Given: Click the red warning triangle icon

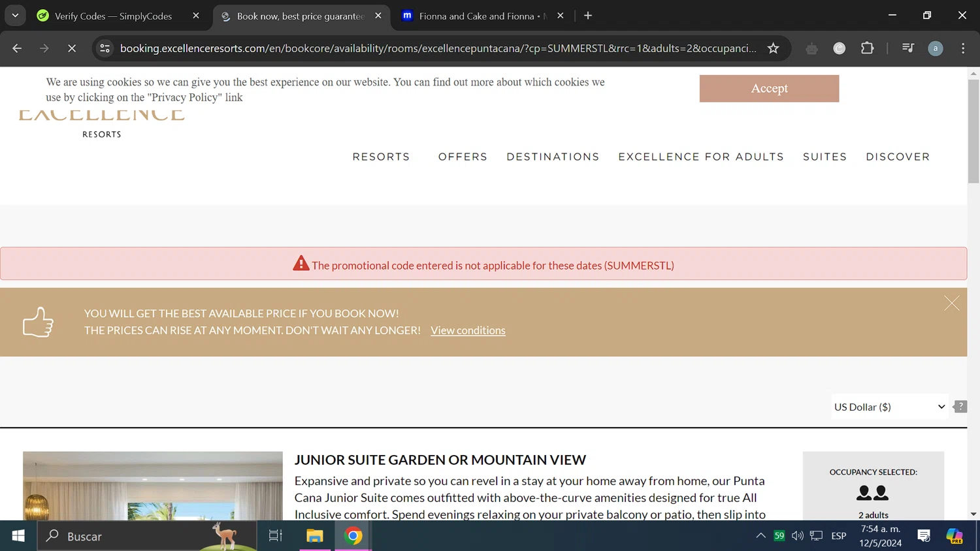Looking at the screenshot, I should [x=301, y=263].
